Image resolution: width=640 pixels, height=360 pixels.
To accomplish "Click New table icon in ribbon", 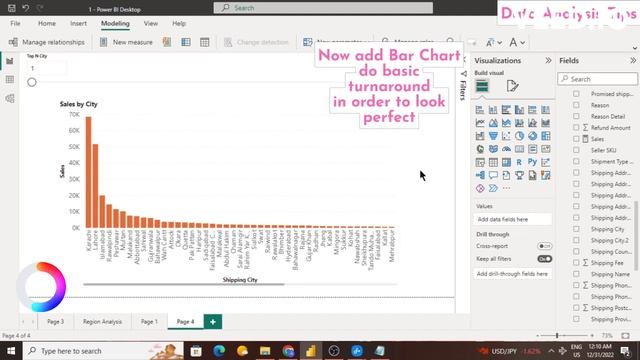I will 204,42.
